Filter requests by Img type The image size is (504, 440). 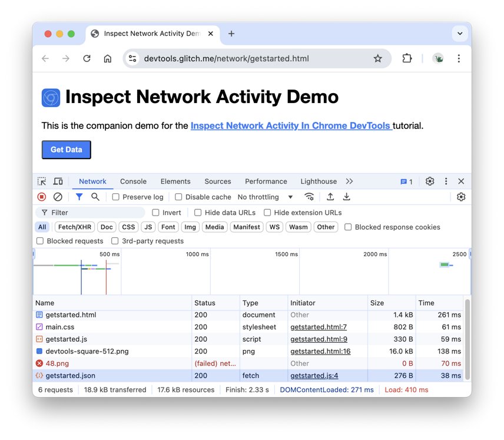(x=190, y=227)
